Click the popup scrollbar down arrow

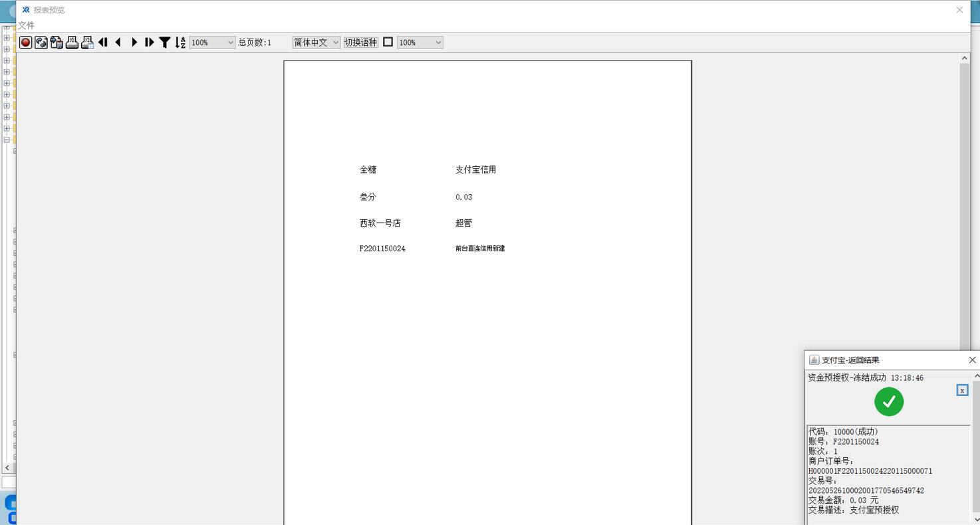(x=976, y=519)
